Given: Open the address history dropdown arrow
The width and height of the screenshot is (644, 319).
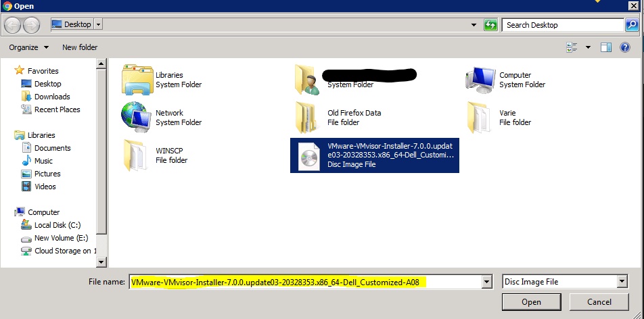Looking at the screenshot, I should pos(474,25).
